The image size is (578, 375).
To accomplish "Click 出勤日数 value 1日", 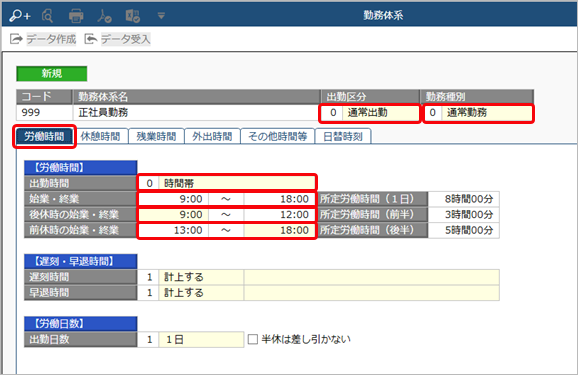I will pyautogui.click(x=201, y=340).
